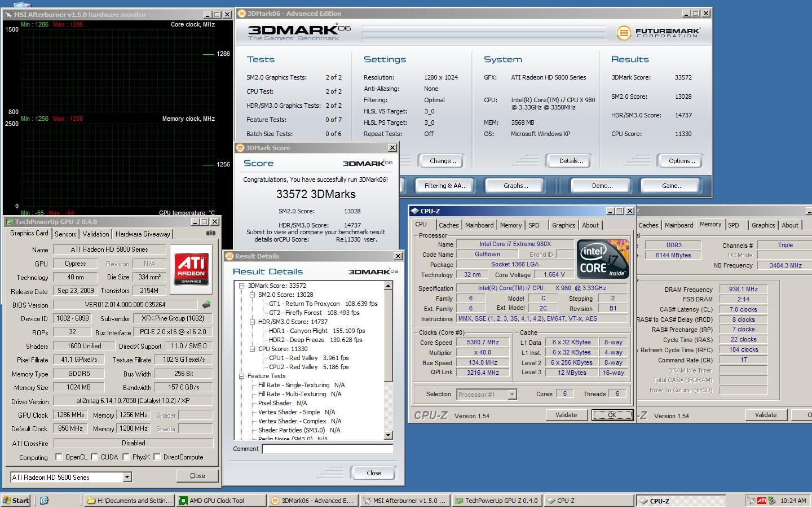Viewport: 812px width, 508px height.
Task: Collapse the SM2.0 Score: 13028 node
Action: (x=253, y=295)
